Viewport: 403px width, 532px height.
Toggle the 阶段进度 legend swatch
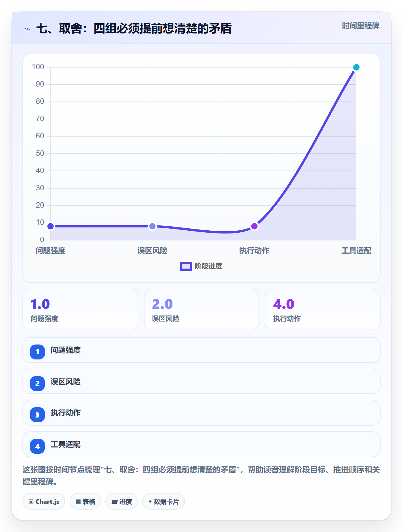pos(186,266)
